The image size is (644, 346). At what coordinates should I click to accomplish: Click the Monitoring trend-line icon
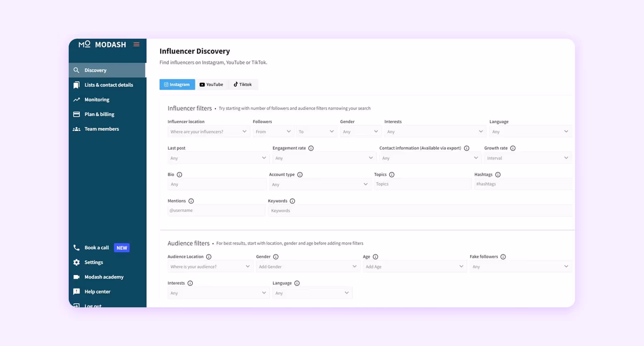(x=76, y=99)
